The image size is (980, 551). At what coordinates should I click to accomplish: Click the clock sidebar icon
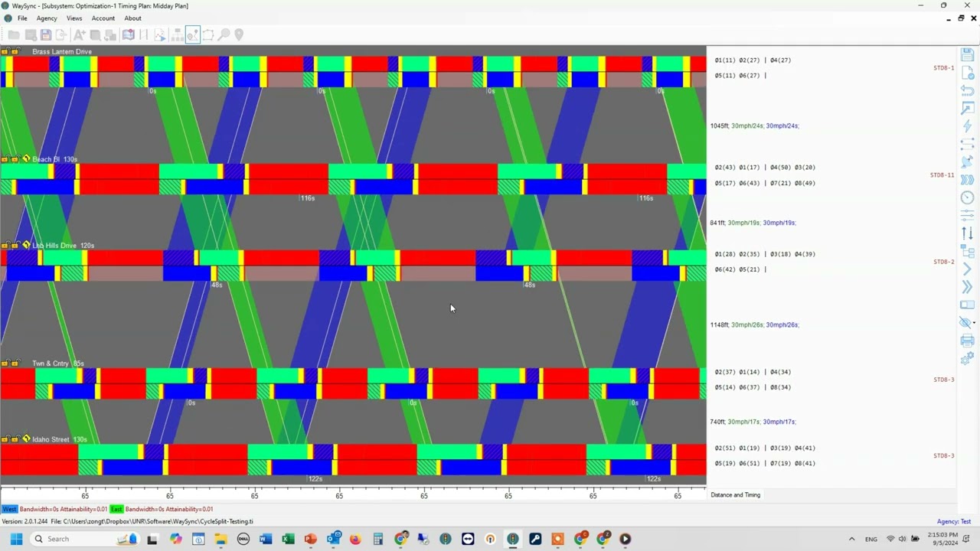pyautogui.click(x=968, y=197)
